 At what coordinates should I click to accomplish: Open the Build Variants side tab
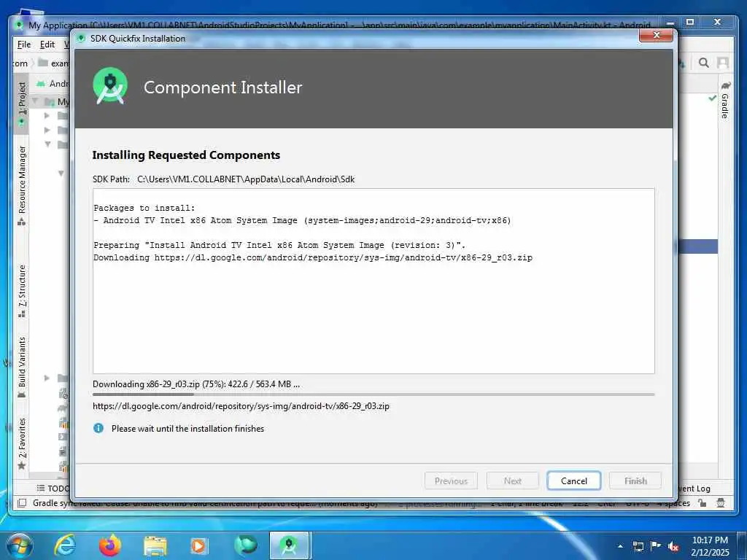click(x=22, y=367)
